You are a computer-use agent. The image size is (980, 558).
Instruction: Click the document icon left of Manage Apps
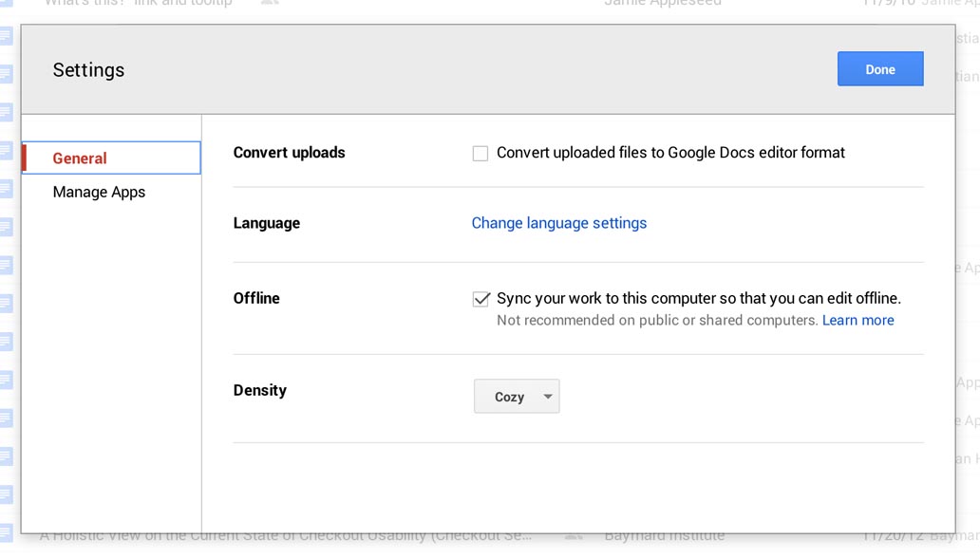(6, 189)
